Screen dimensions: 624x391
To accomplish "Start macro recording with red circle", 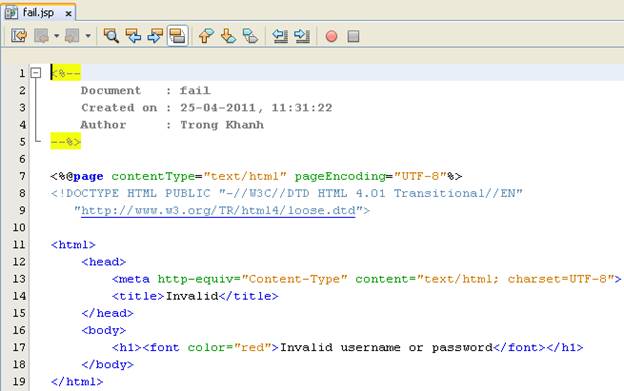I will 332,37.
